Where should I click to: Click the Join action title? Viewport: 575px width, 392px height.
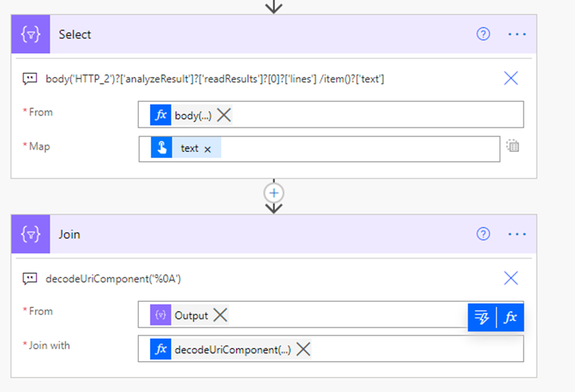[69, 235]
